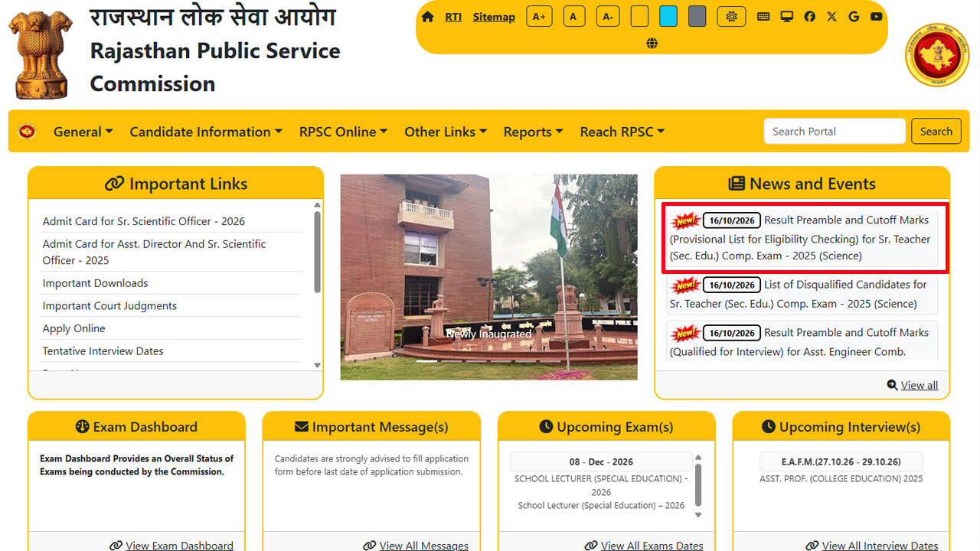Open the Tentative Interview Dates link
The width and height of the screenshot is (980, 551).
pos(103,351)
